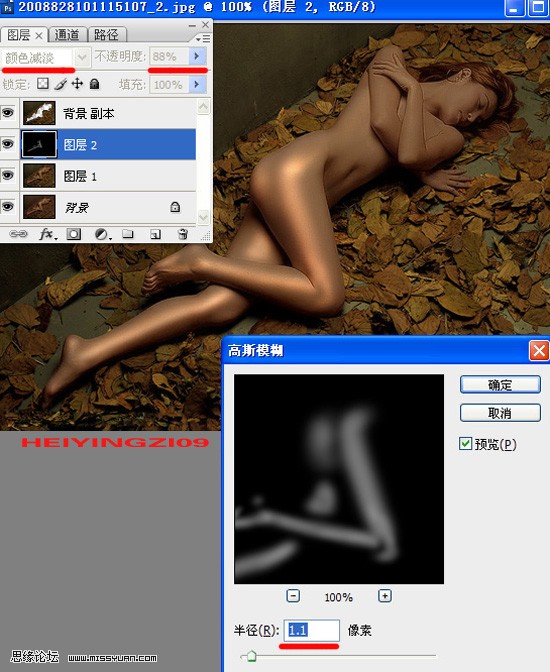This screenshot has height=672, width=550.
Task: Create a new layer icon
Action: click(x=155, y=234)
